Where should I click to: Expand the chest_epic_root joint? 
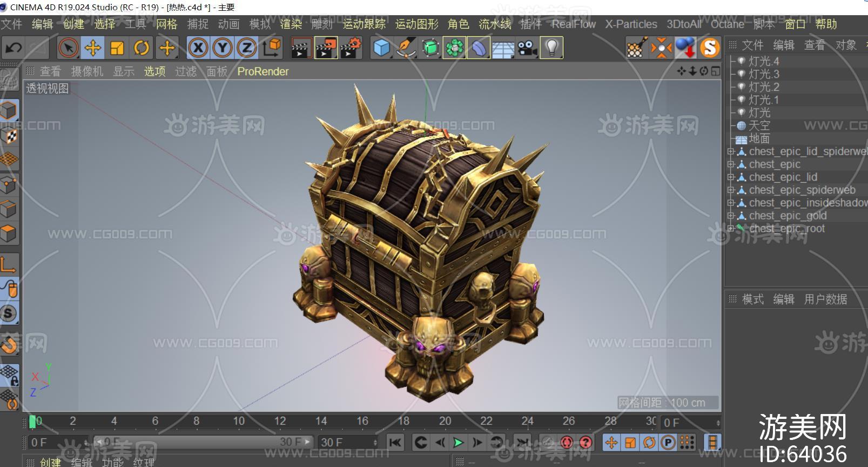(x=731, y=229)
